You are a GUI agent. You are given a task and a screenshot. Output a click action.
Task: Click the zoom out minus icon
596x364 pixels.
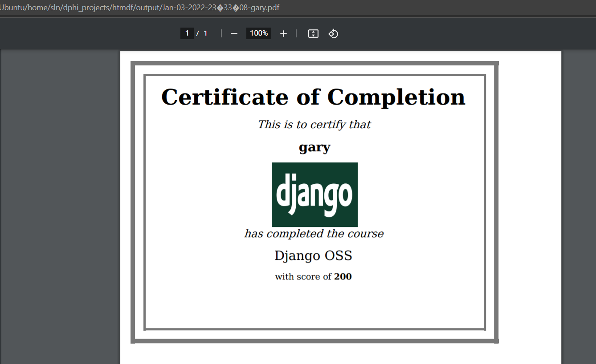click(234, 33)
